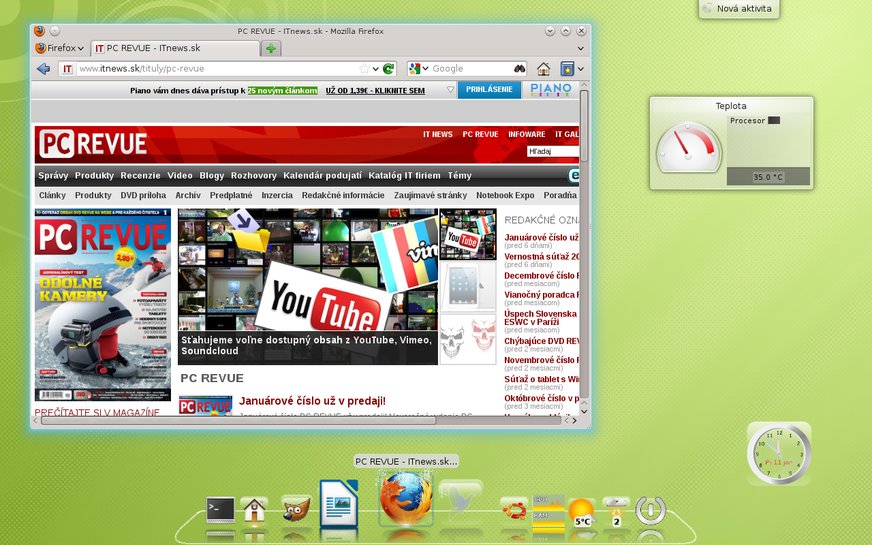Open the Firefox home page icon
Screen dimensions: 872x545
[x=543, y=68]
